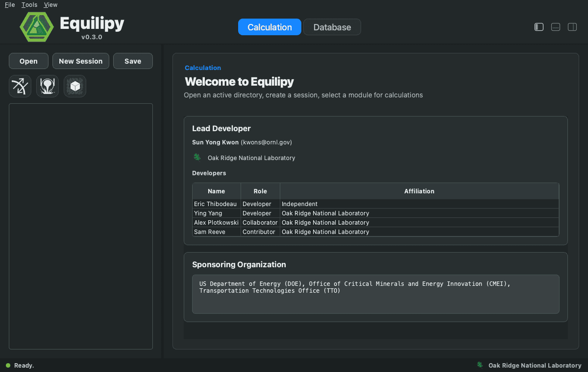The height and width of the screenshot is (372, 588).
Task: Open the View menu
Action: click(50, 4)
